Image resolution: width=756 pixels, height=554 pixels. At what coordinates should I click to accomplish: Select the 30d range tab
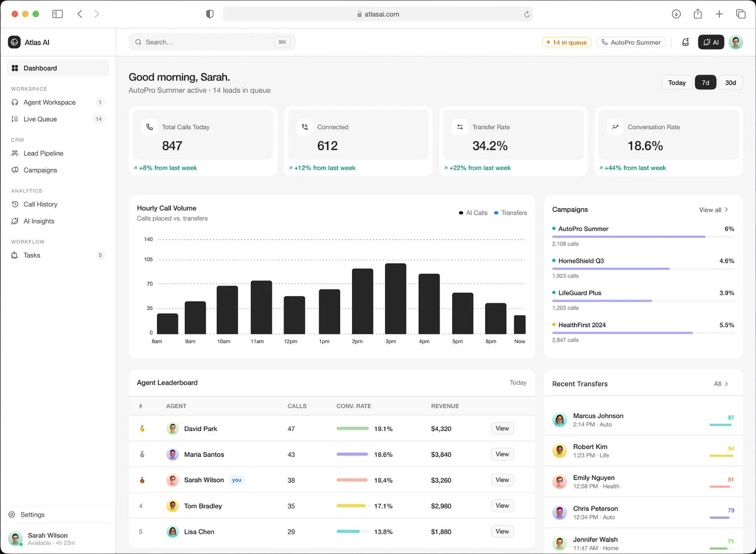(x=731, y=83)
